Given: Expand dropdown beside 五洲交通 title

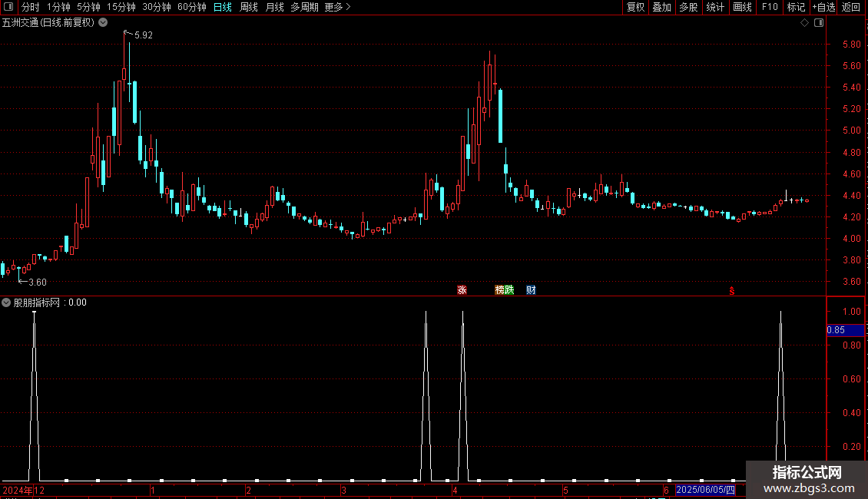Looking at the screenshot, I should tap(103, 22).
